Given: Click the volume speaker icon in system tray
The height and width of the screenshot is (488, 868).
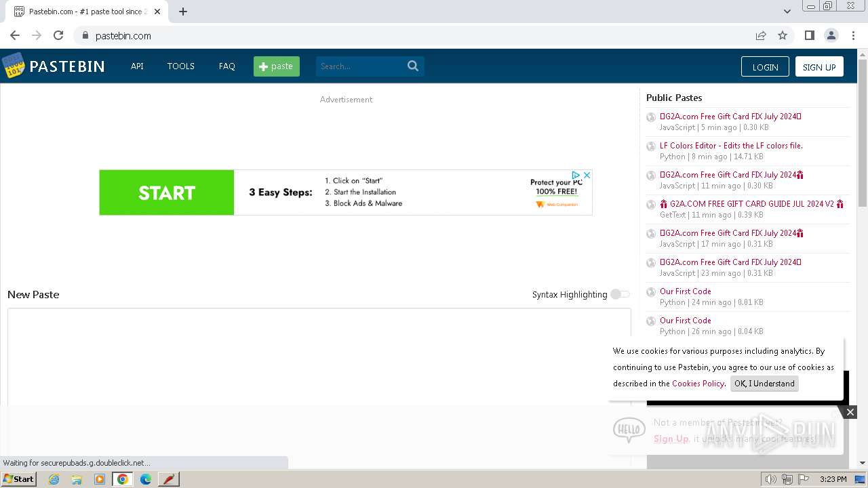Looking at the screenshot, I should pyautogui.click(x=770, y=479).
